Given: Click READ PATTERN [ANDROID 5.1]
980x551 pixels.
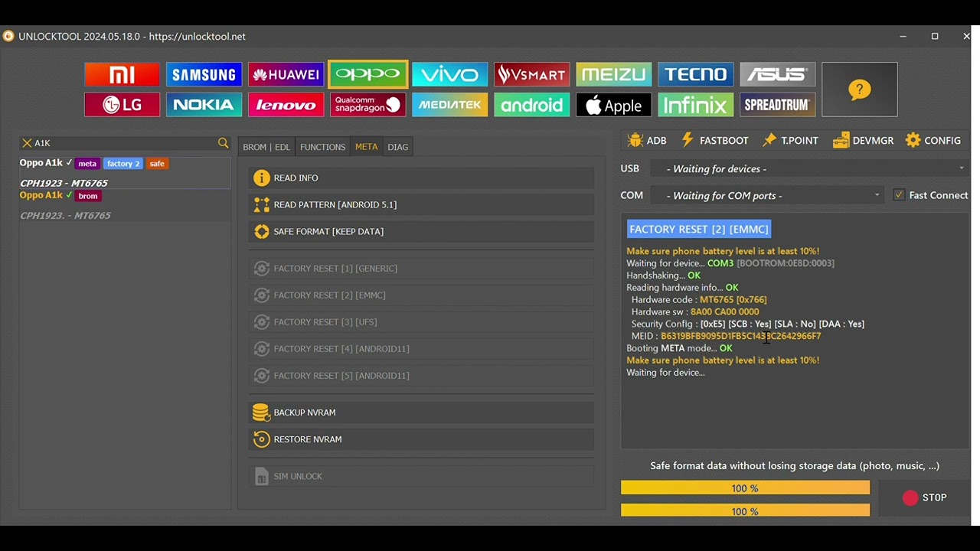Looking at the screenshot, I should (x=421, y=205).
